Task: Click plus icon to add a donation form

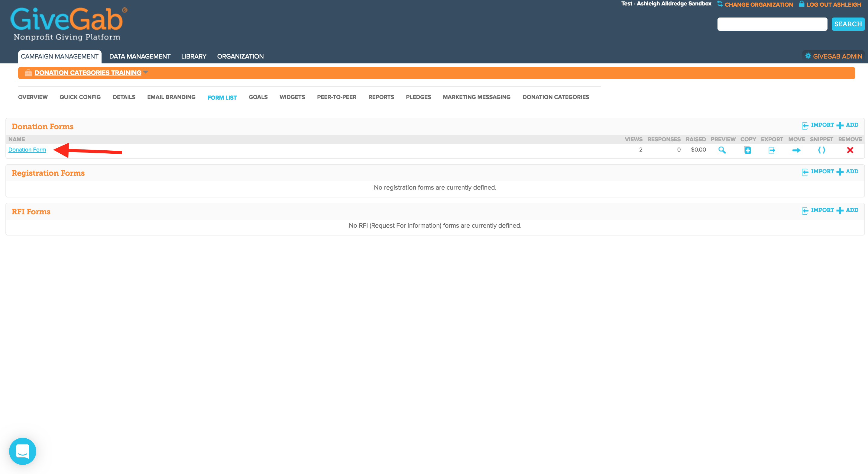Action: (840, 125)
